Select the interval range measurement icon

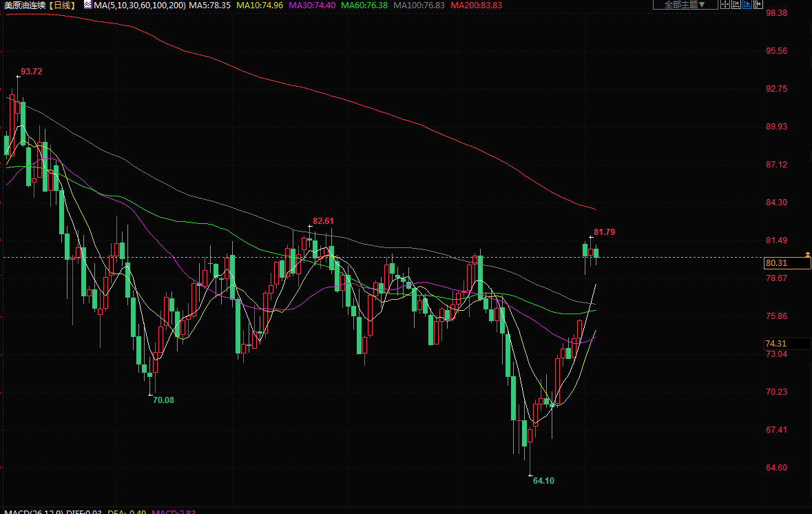pyautogui.click(x=735, y=5)
